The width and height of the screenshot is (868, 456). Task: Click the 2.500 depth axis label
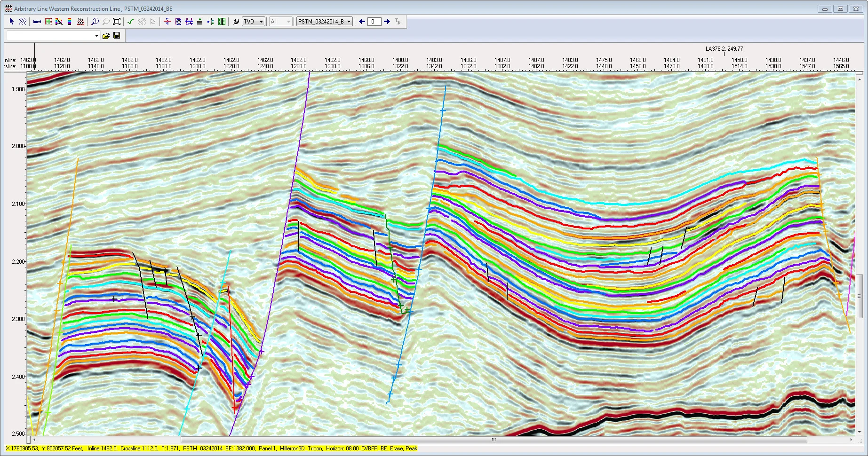point(18,433)
